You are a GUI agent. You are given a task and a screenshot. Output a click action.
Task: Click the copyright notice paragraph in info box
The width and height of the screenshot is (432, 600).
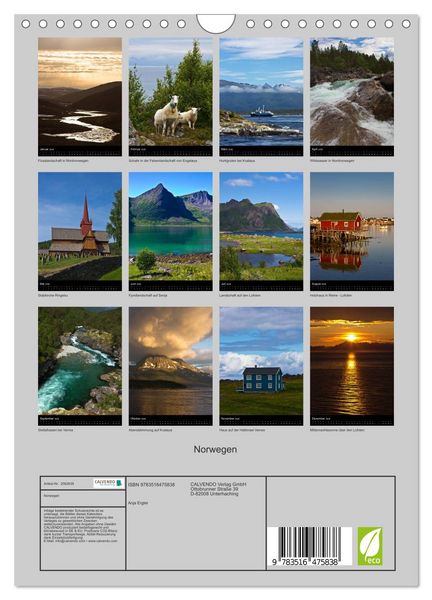click(80, 526)
